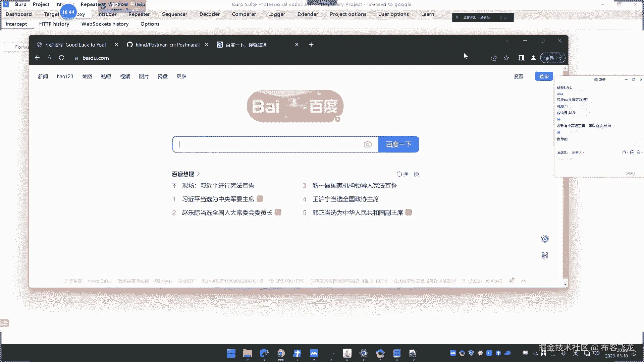Screen dimensions: 644x362
Task: Refresh hot list with 换一换
Action: point(408,174)
